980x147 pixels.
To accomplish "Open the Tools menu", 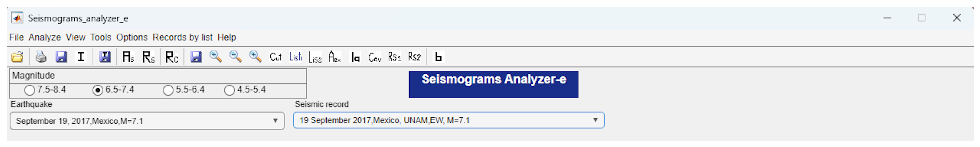I will pyautogui.click(x=101, y=38).
